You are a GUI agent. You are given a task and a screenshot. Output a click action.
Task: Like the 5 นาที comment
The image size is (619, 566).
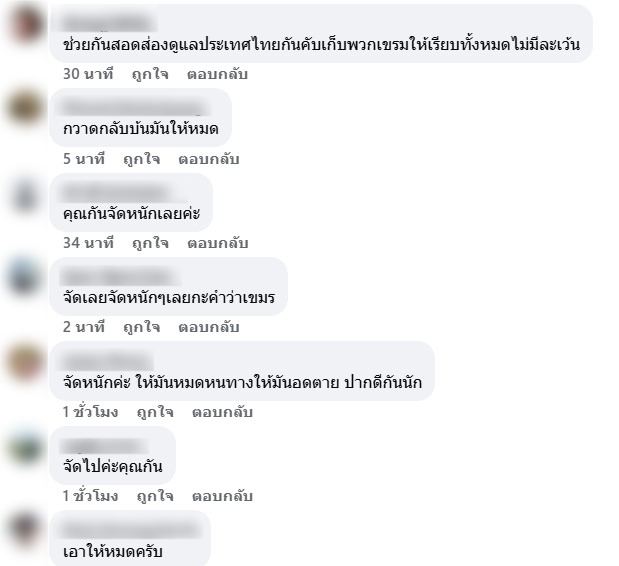pos(141,159)
